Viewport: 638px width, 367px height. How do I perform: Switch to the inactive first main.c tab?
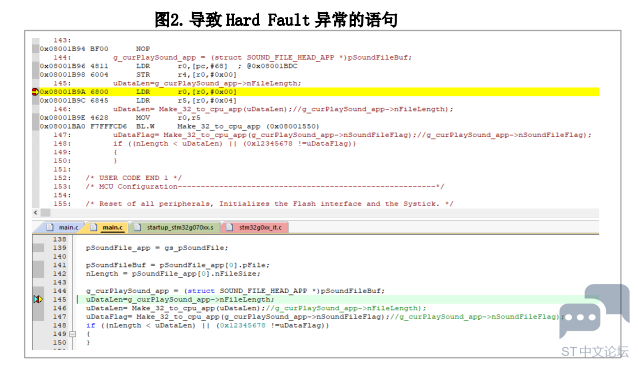click(x=62, y=227)
